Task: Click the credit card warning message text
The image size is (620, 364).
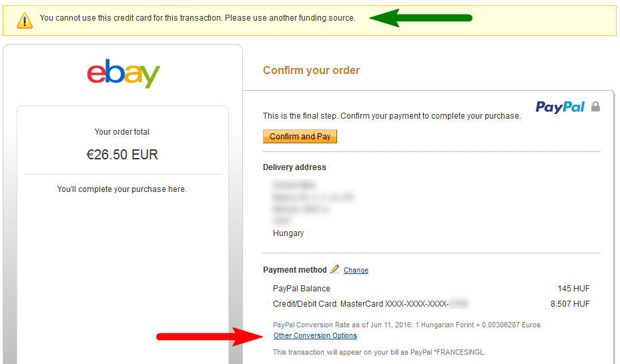Action: (198, 18)
